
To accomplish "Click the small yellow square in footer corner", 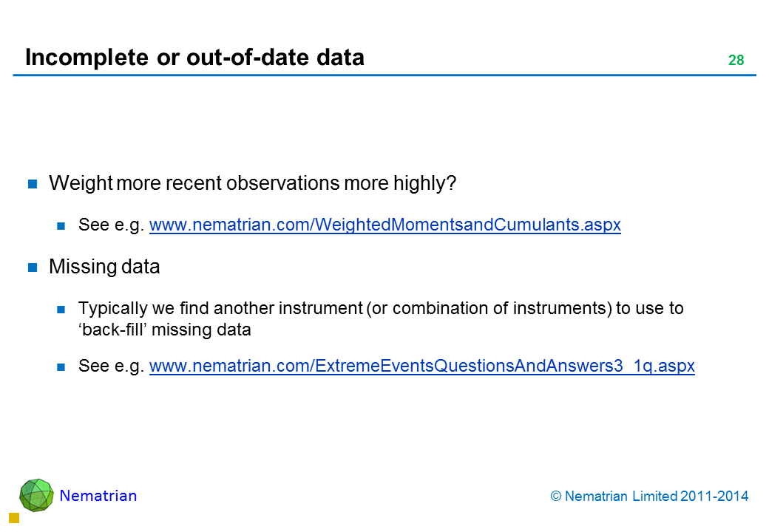I will [13, 519].
